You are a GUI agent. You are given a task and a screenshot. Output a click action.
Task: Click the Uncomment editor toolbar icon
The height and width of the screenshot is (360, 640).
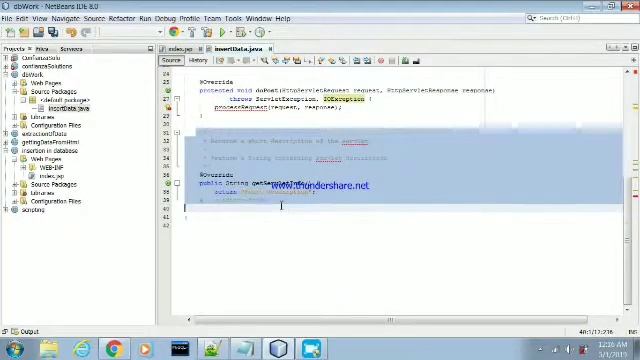[x=416, y=61]
